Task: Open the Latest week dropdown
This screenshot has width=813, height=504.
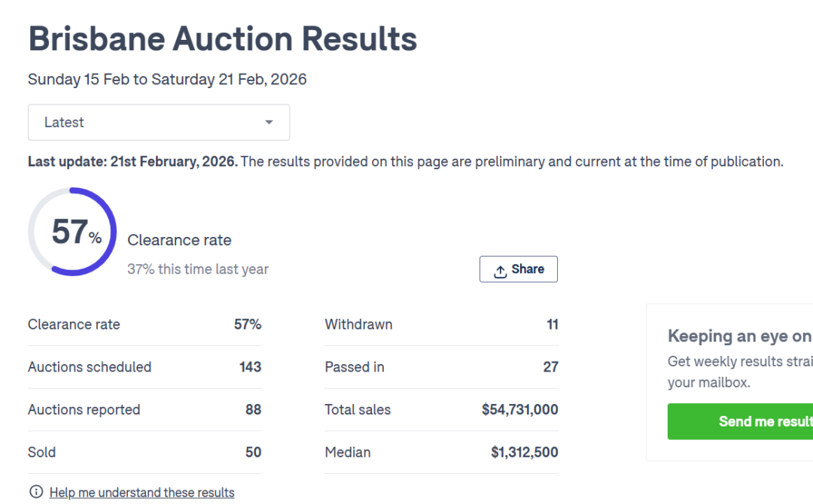Action: pyautogui.click(x=158, y=123)
